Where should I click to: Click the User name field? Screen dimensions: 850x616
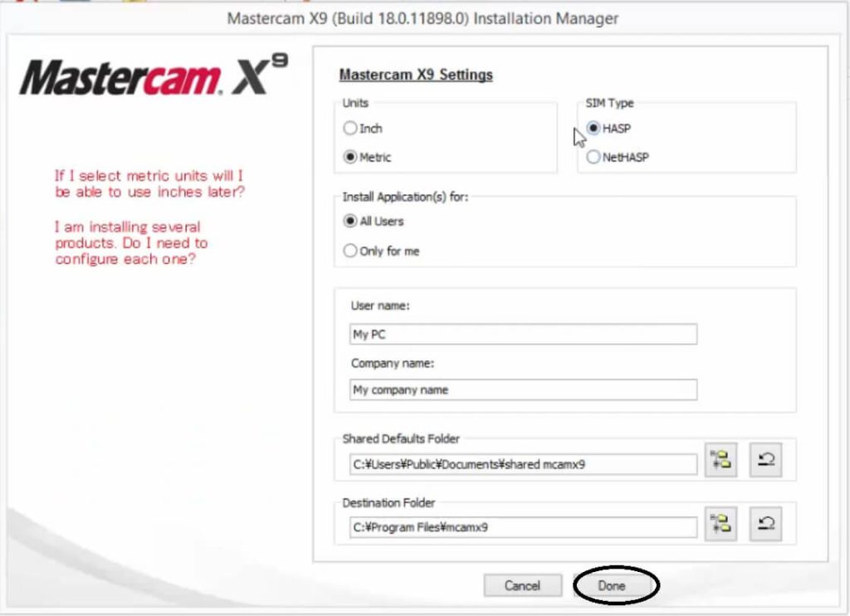click(521, 335)
